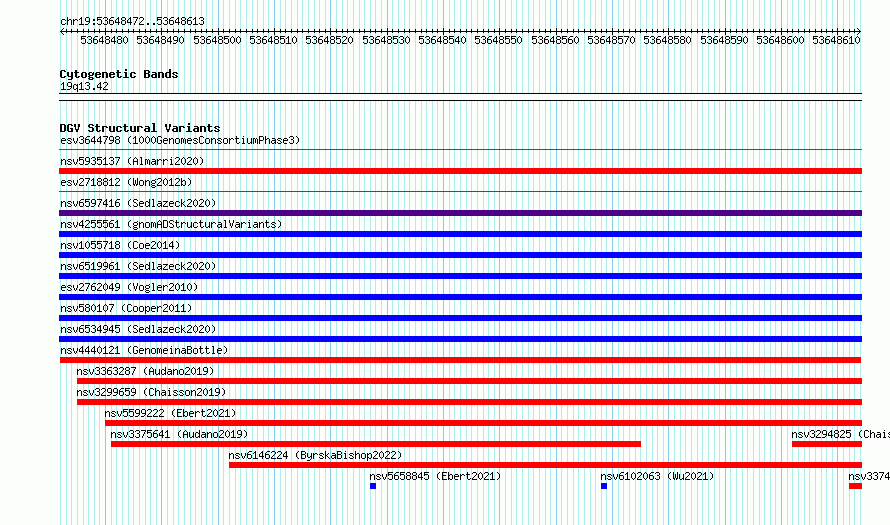Screen dimensions: 890x525
Task: Select the nsv6597416 Sedlazeck2020 purple bar
Action: click(460, 213)
